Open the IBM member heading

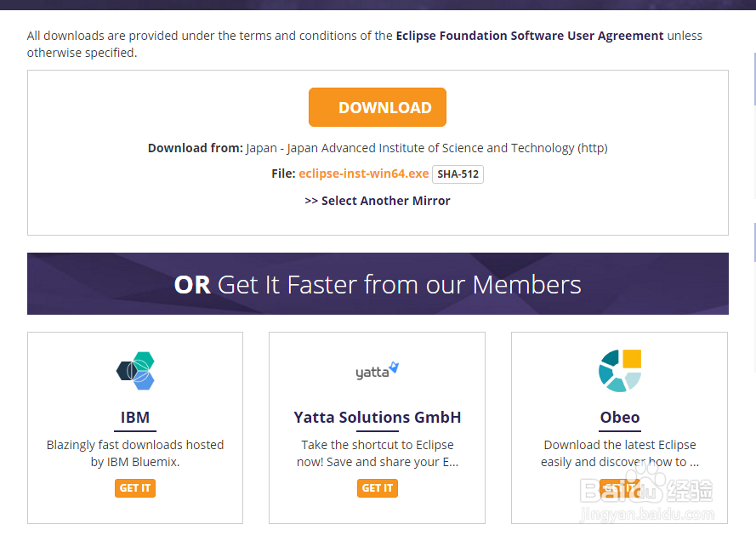135,418
